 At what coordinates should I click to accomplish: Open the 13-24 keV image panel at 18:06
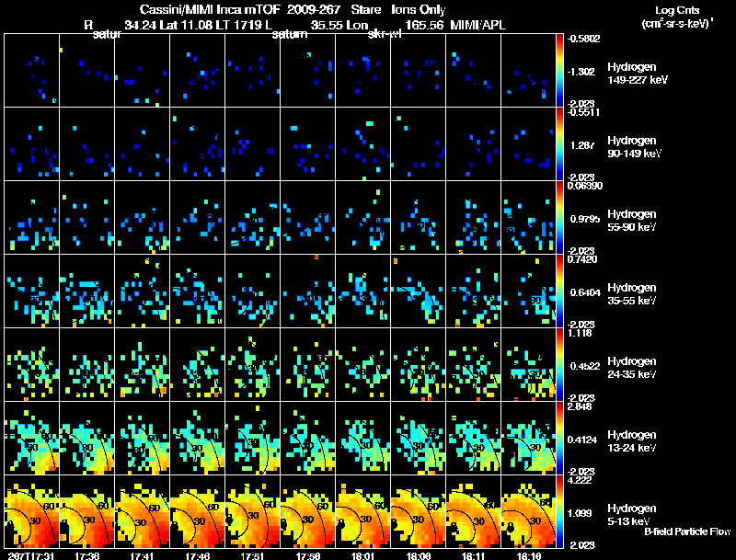pos(419,439)
